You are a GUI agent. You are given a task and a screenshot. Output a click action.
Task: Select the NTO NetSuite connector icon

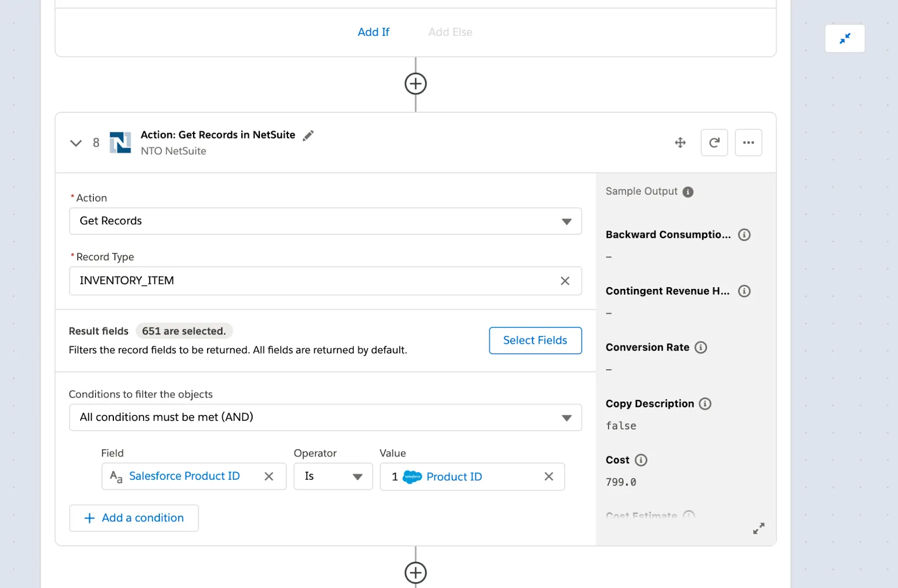[x=121, y=143]
